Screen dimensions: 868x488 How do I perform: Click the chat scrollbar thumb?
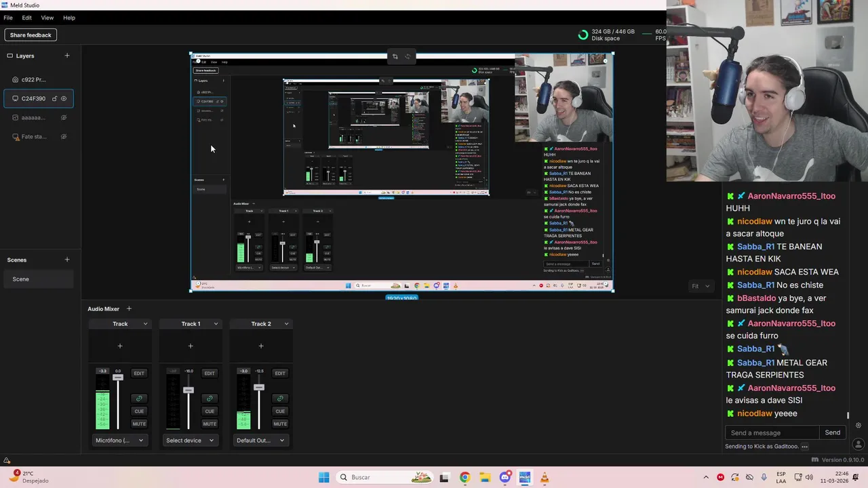(848, 415)
